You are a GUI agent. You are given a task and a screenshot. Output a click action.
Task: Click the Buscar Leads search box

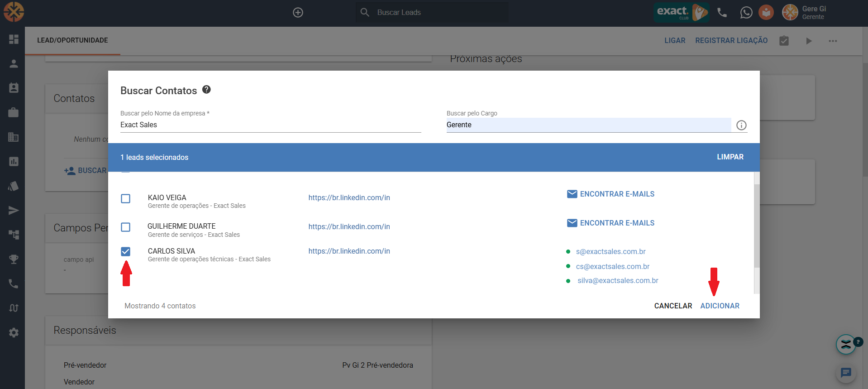(x=432, y=12)
